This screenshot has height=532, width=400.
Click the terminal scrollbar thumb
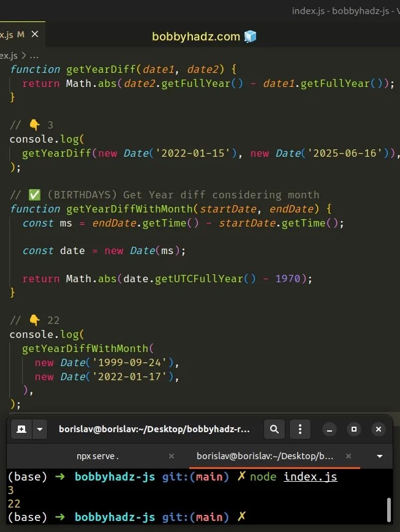click(389, 510)
